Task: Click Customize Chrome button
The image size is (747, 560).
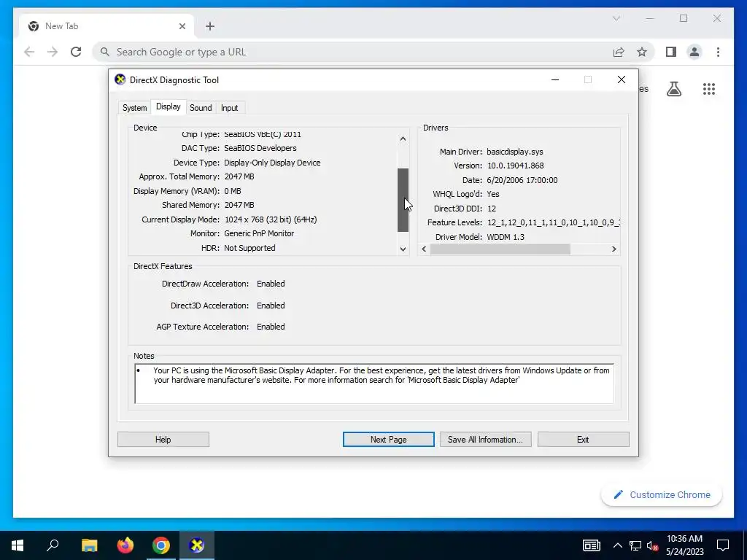Action: [x=662, y=495]
